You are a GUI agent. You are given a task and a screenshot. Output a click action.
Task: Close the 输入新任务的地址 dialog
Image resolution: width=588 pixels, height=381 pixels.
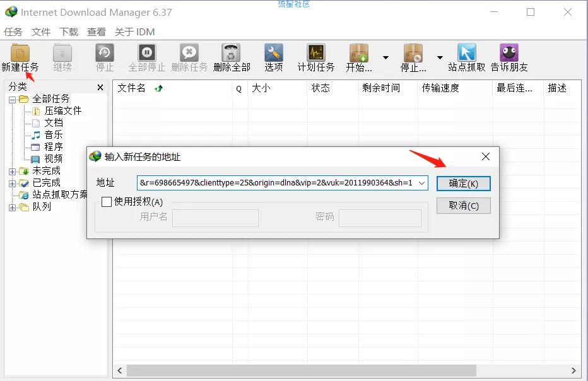tap(486, 156)
